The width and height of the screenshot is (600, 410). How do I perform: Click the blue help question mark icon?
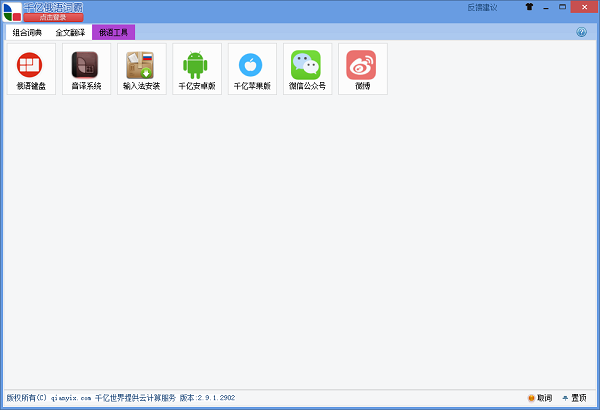581,32
